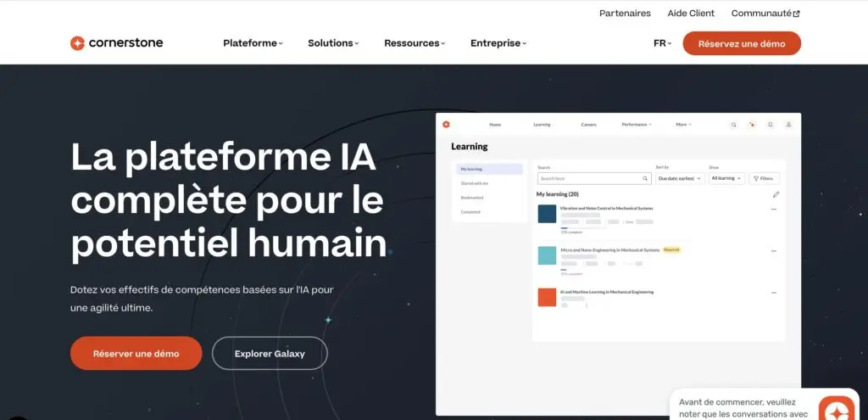Image resolution: width=868 pixels, height=420 pixels.
Task: Open the Aide Client link
Action: (x=691, y=14)
